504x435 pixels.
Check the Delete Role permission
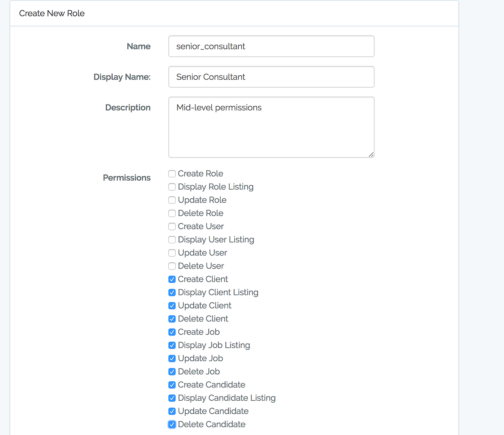click(172, 213)
